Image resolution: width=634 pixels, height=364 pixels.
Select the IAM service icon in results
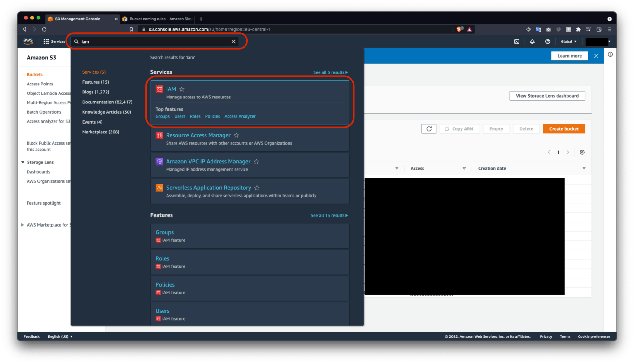coord(159,89)
